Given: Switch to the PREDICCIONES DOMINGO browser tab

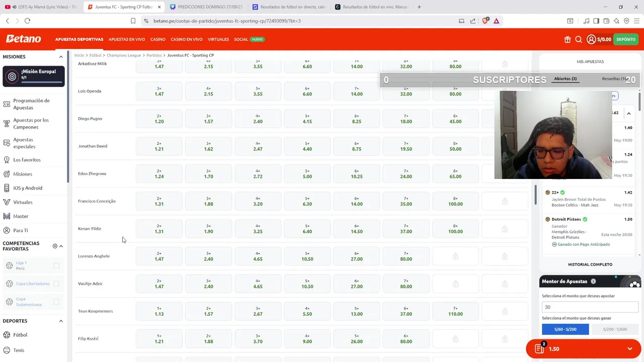Looking at the screenshot, I should coord(206,7).
